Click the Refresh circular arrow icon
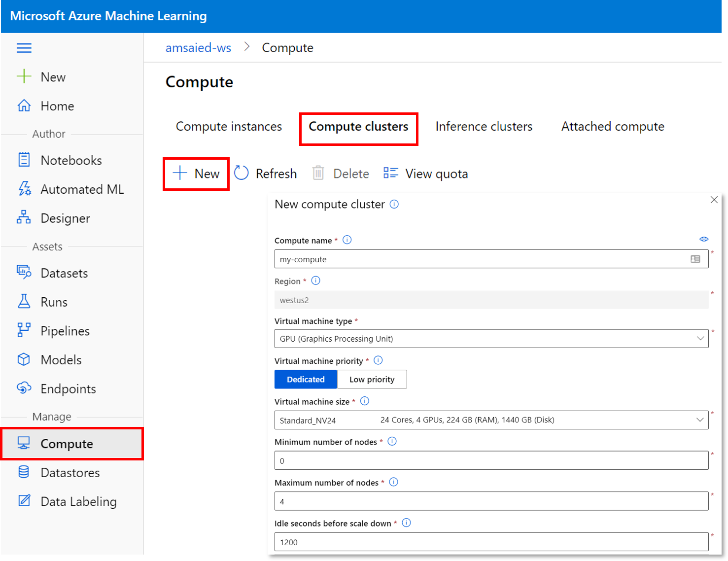This screenshot has width=728, height=561. pyautogui.click(x=241, y=173)
